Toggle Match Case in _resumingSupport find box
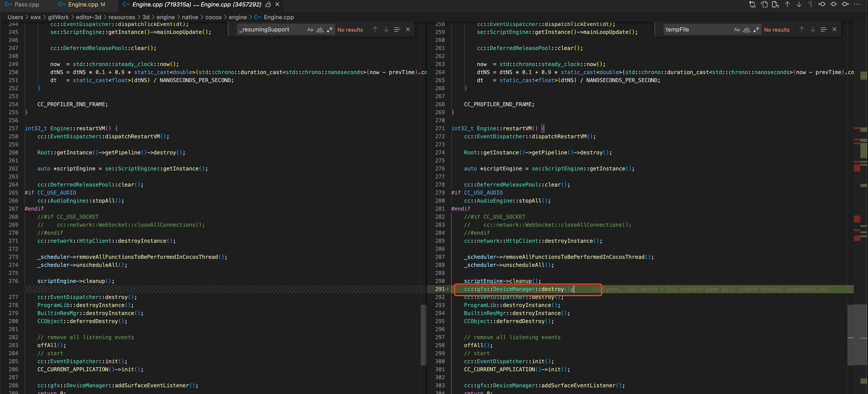Screen dimensions: 868x394 pyautogui.click(x=310, y=30)
